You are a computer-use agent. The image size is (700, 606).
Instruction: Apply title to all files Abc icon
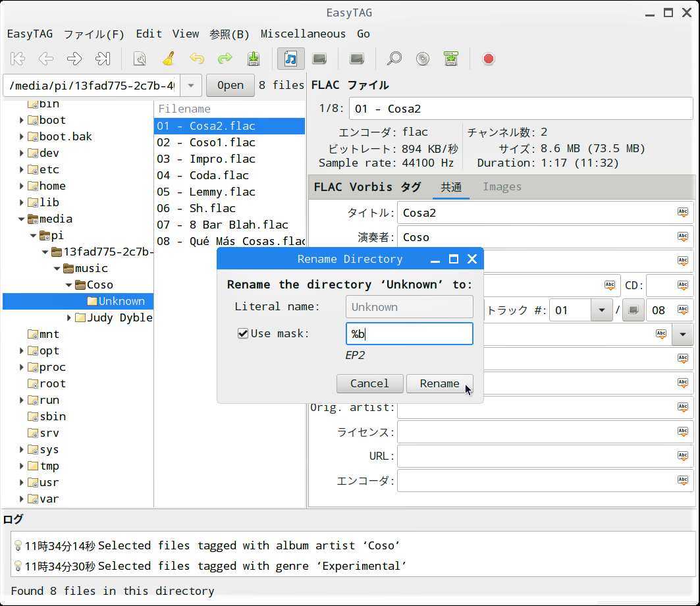pos(683,213)
